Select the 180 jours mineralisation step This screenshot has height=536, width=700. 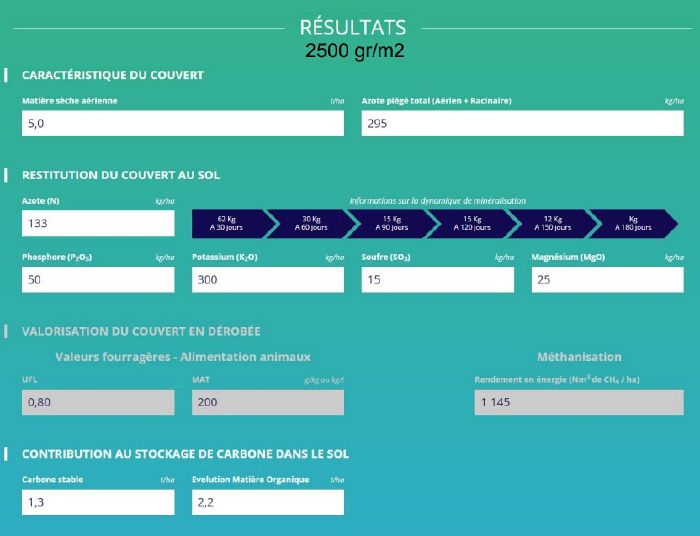point(633,223)
